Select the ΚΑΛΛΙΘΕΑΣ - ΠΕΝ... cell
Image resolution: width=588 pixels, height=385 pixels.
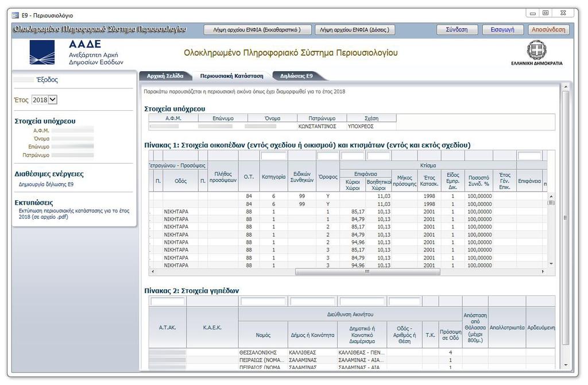tap(362, 352)
